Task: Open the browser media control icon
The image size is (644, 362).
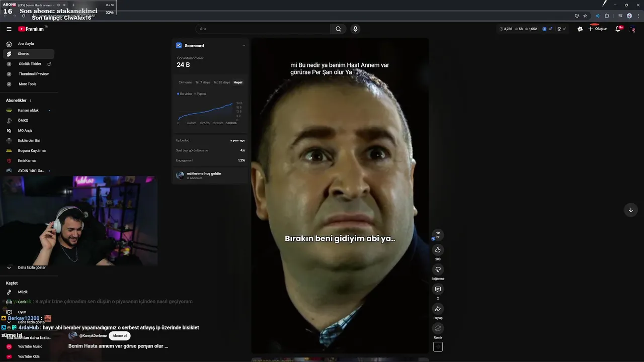Action: (620, 16)
